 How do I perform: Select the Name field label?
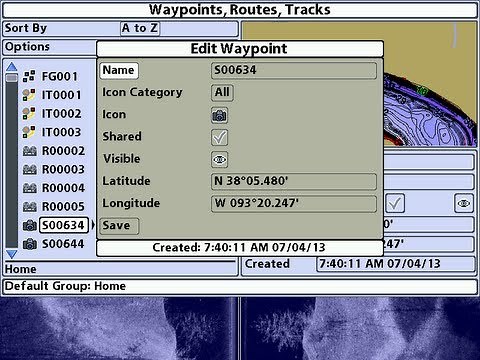click(x=119, y=71)
